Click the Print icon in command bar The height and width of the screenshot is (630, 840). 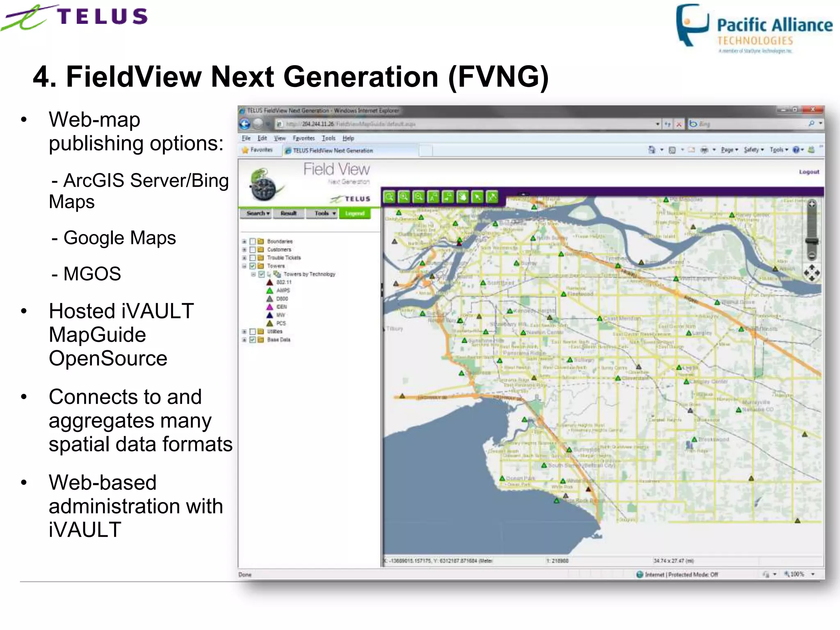pos(704,150)
